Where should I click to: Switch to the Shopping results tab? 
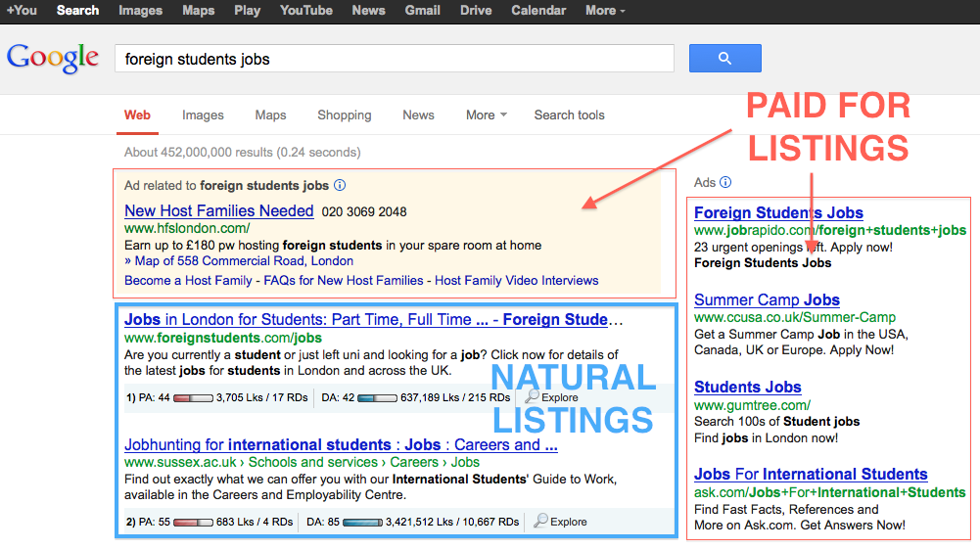(x=345, y=115)
